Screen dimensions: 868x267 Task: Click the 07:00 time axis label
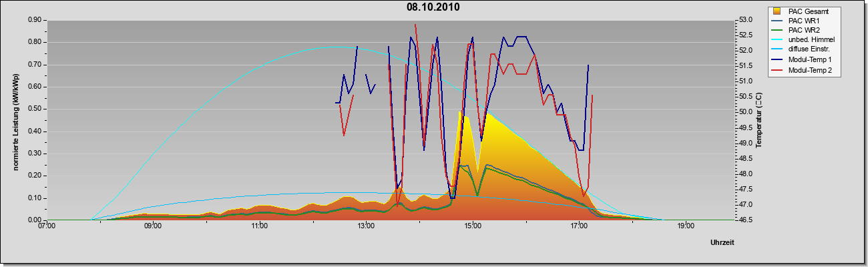[x=47, y=226]
